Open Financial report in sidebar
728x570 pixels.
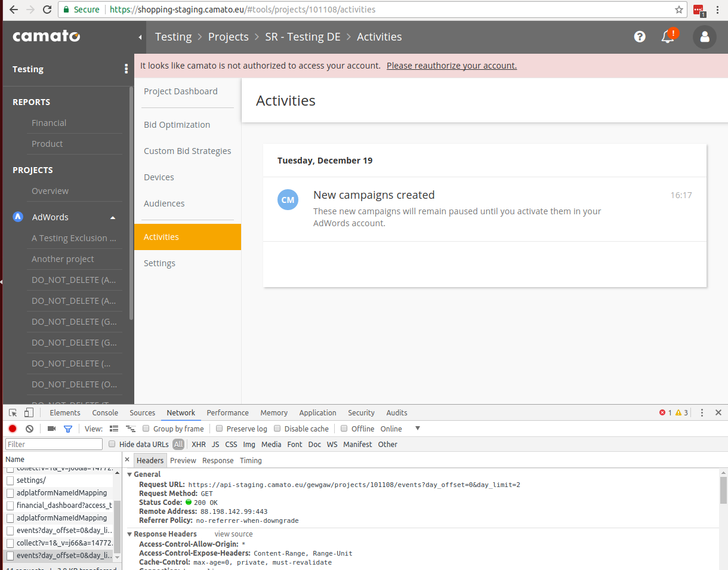(49, 123)
